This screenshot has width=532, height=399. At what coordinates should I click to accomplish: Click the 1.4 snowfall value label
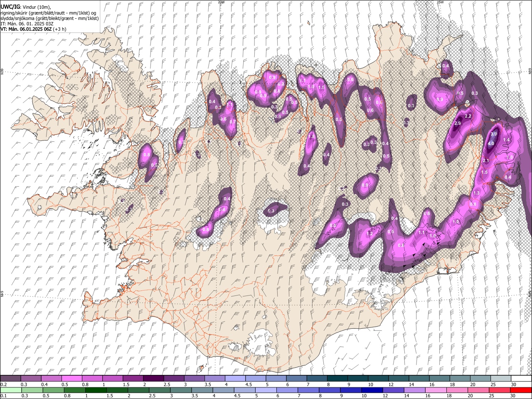[507, 140]
